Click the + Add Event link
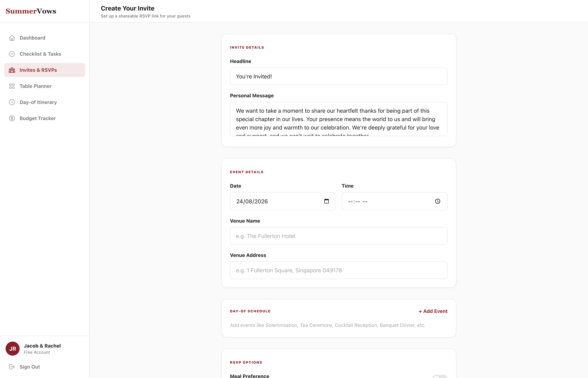Viewport: 588px width, 378px height. 433,311
